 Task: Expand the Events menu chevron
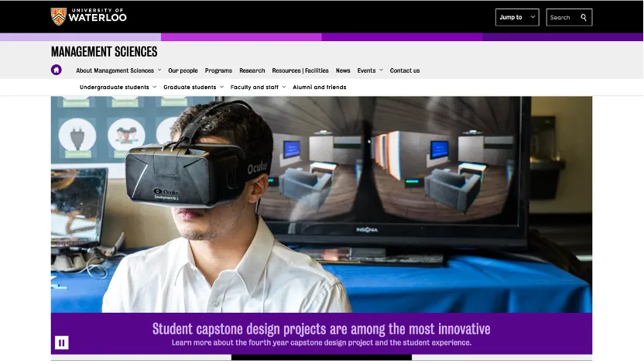(x=381, y=70)
